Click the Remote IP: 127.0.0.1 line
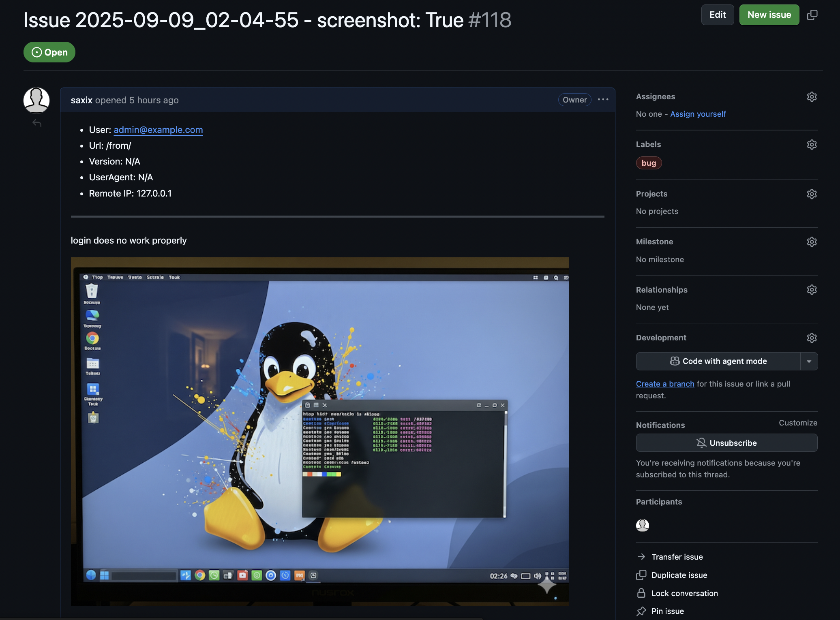This screenshot has width=840, height=620. [130, 193]
